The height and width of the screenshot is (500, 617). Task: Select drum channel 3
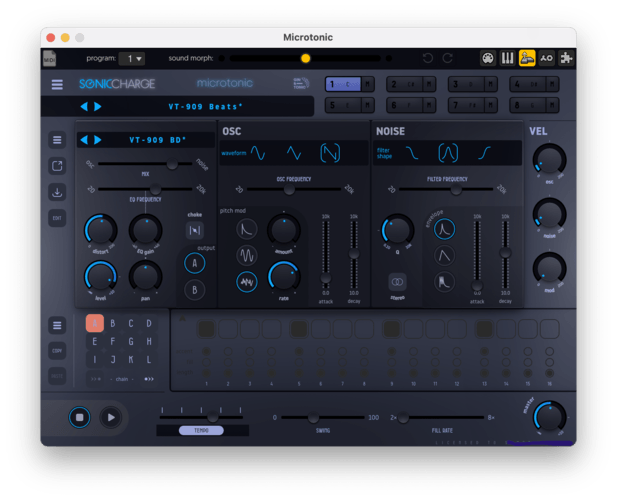466,84
